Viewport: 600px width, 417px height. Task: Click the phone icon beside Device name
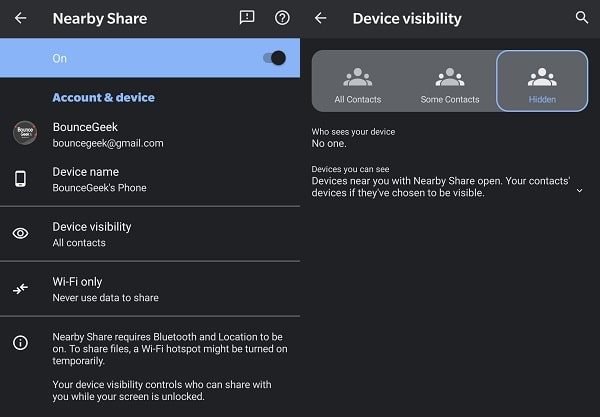click(x=20, y=179)
